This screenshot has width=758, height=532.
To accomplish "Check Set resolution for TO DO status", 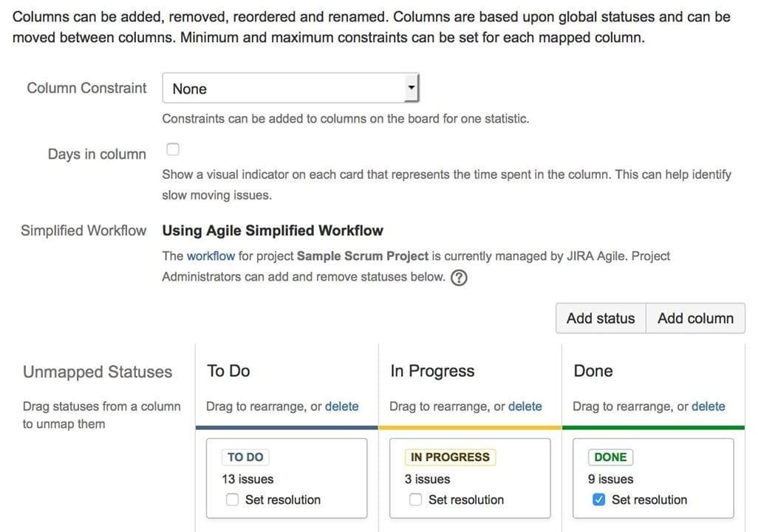I will tap(232, 499).
